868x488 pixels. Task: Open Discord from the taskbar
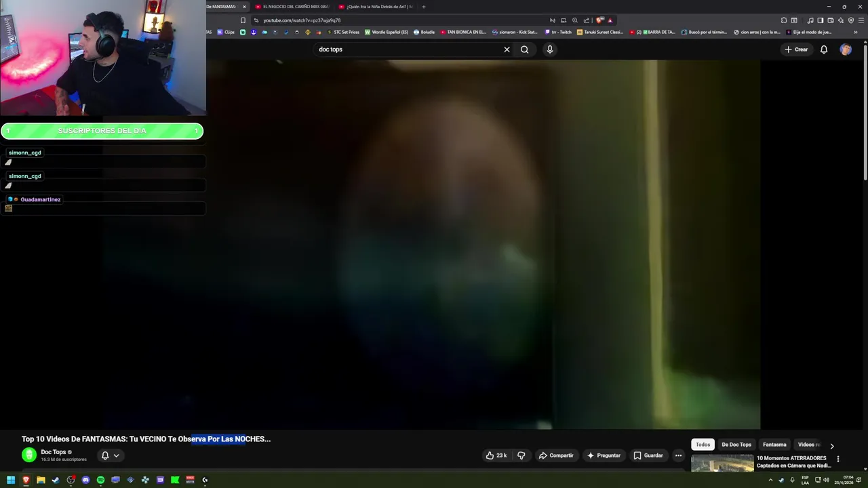coord(85,480)
